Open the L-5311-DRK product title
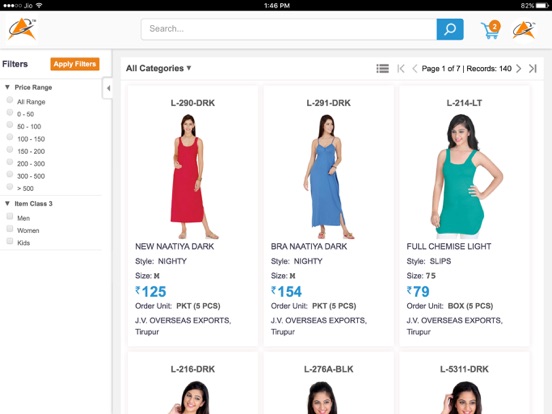Image resolution: width=552 pixels, height=414 pixels. click(x=464, y=369)
